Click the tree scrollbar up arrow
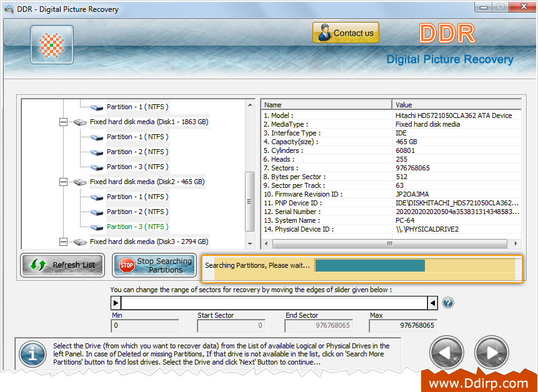The image size is (538, 392). pos(250,105)
